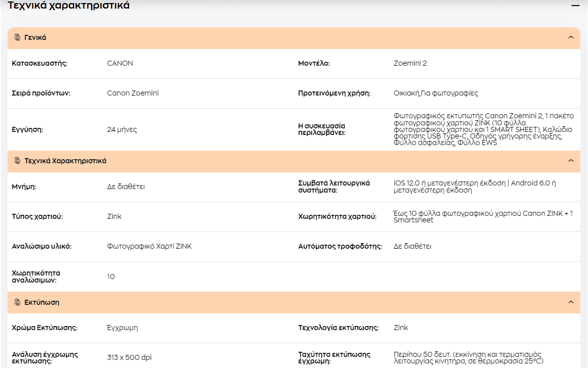
Task: Click Δε διαθέτει value for Αυτόματος τροφοδότης
Action: click(x=412, y=246)
